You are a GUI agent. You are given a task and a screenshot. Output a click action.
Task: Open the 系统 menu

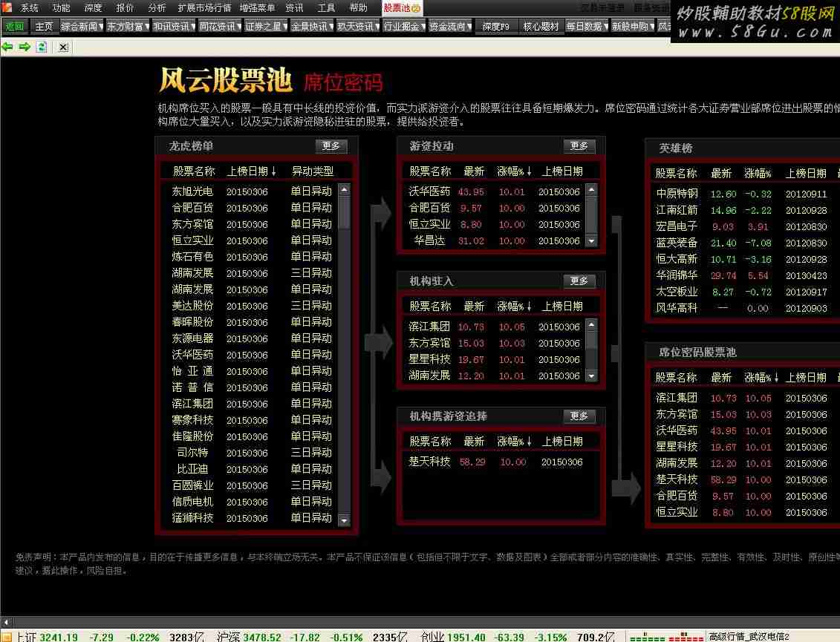30,7
